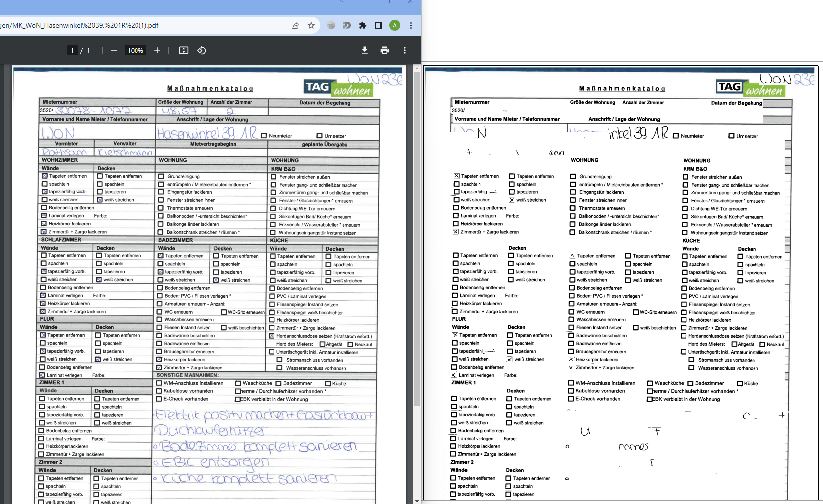Screen dimensions: 823x504
Task: Tick Altgerät checkbox in left PDF
Action: pos(322,344)
